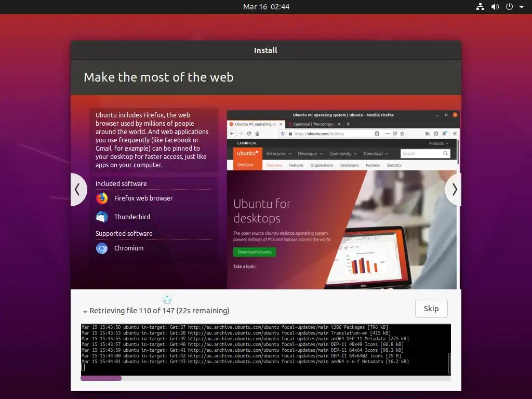The image size is (532, 399).
Task: Select 'Canonical | The company' tab in slideshow screenshot
Action: 313,124
